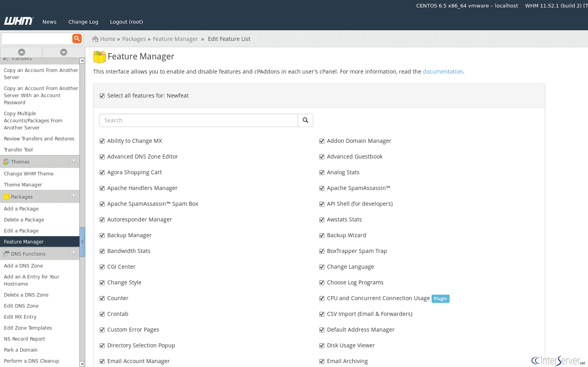Uncheck Ability to Change MX

tap(102, 141)
